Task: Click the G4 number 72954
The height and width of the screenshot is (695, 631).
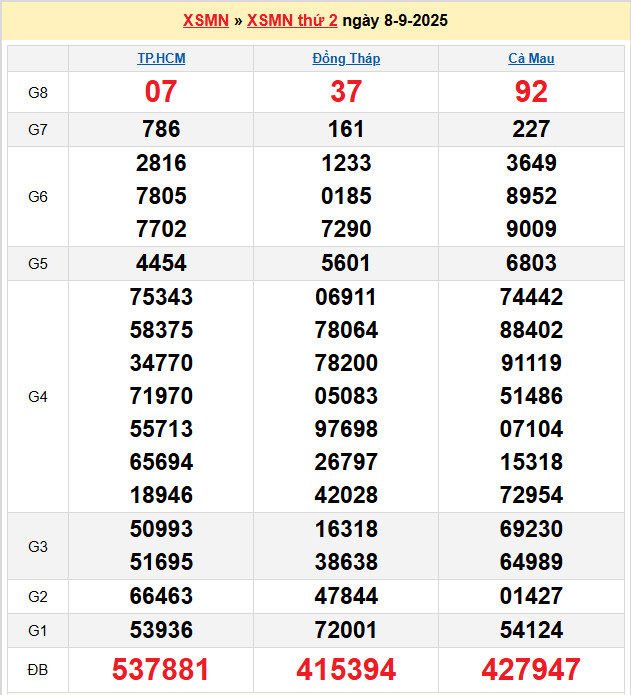Action: 531,495
